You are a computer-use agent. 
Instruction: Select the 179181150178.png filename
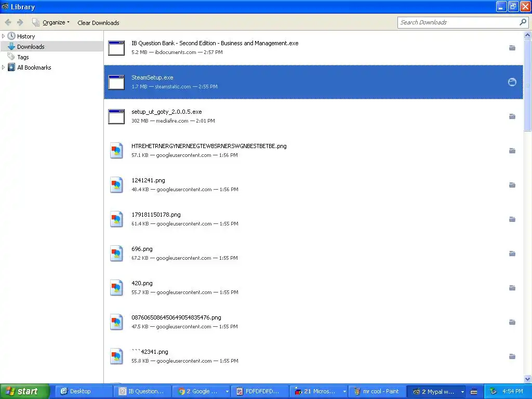pyautogui.click(x=156, y=215)
